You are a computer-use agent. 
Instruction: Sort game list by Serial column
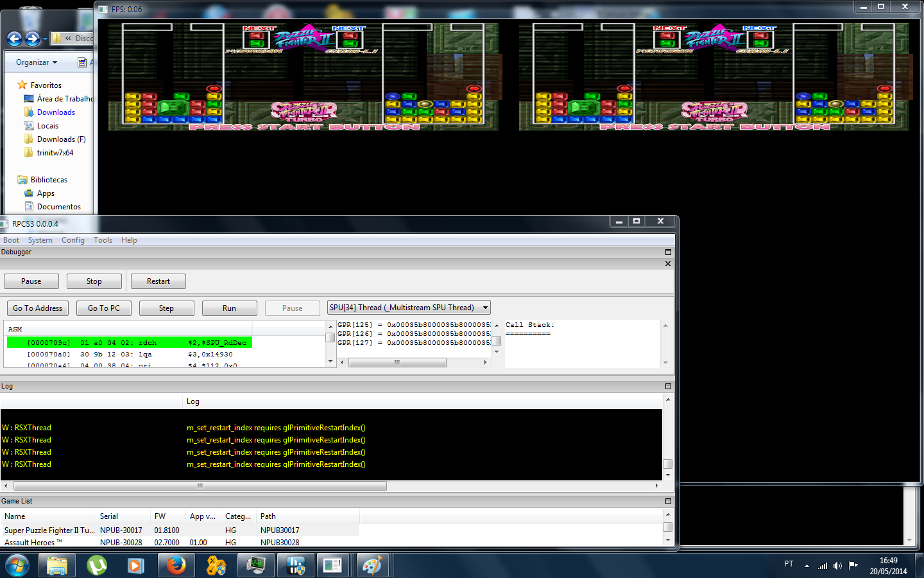pyautogui.click(x=123, y=516)
